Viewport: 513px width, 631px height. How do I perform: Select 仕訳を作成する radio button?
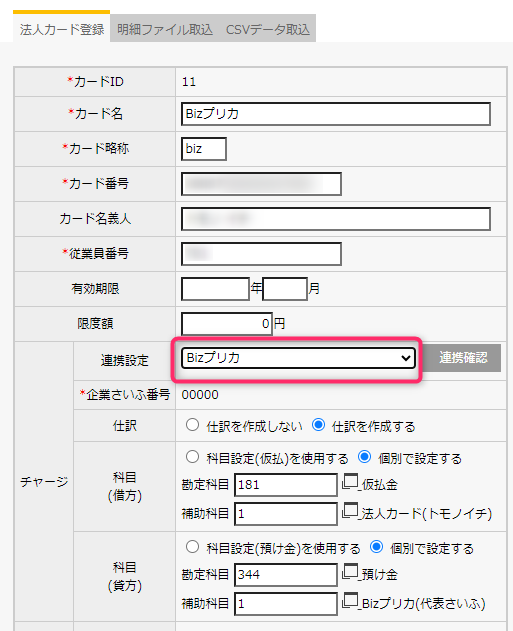pyautogui.click(x=318, y=425)
